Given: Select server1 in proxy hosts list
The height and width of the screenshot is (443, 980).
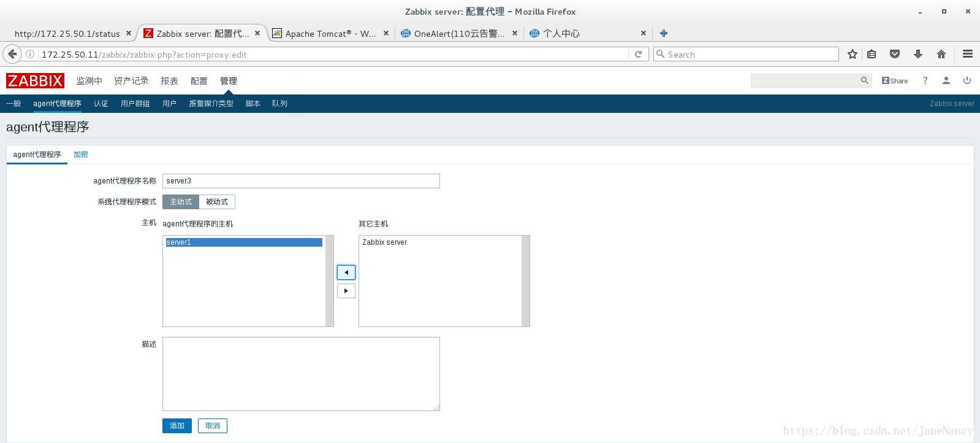Looking at the screenshot, I should (244, 242).
